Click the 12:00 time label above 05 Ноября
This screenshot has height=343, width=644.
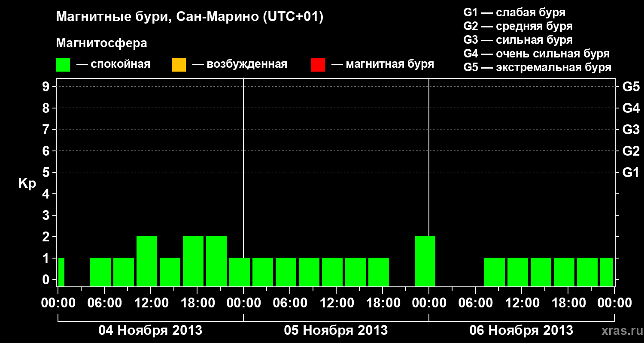336,303
